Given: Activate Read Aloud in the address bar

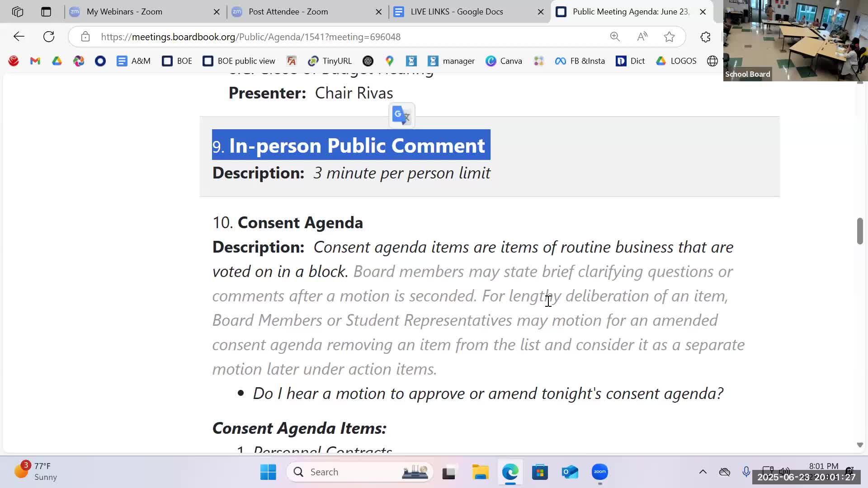Looking at the screenshot, I should 642,37.
